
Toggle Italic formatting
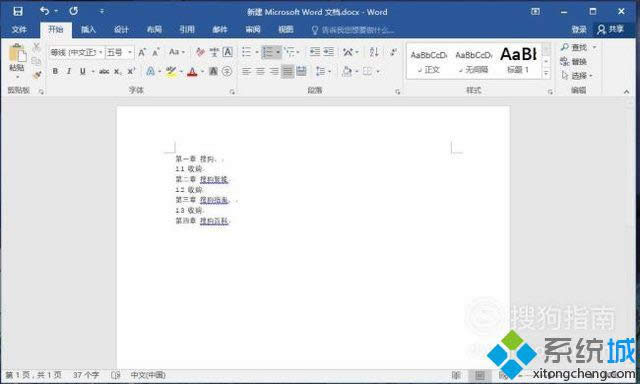click(69, 71)
